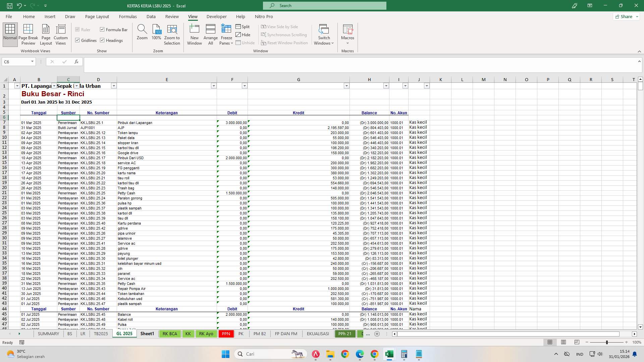Set zoom to 100% using ribbon icon
The height and width of the screenshot is (362, 644).
pyautogui.click(x=156, y=34)
